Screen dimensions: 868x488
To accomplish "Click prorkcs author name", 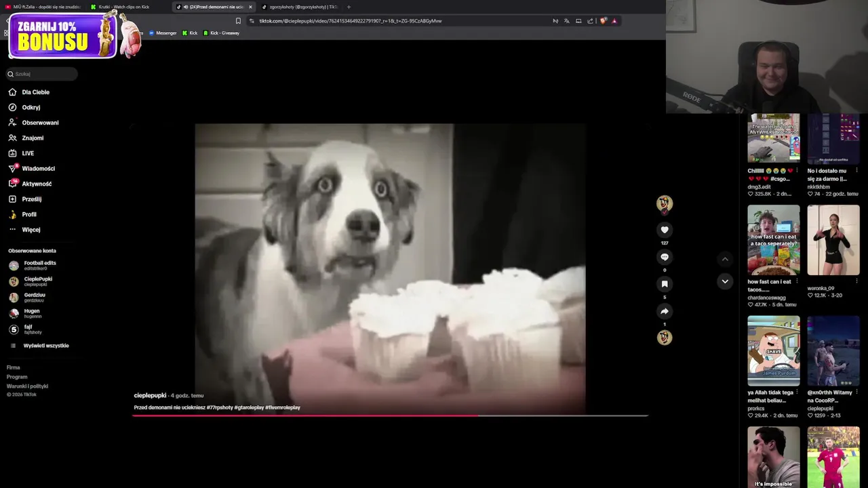I will (756, 408).
